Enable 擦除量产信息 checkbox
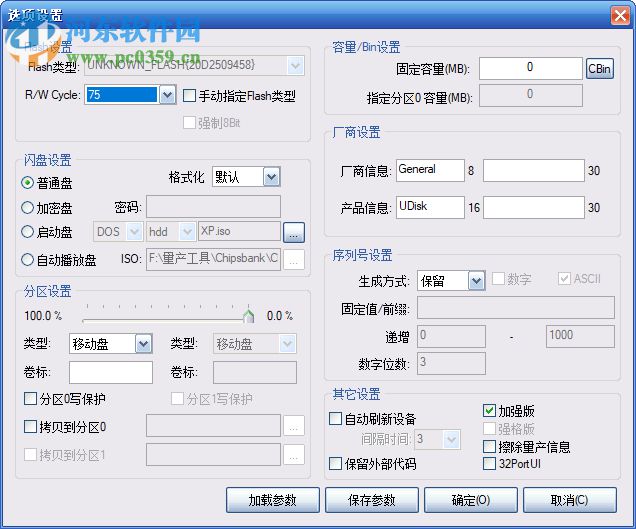Viewport: 636px width, 529px height. point(527,447)
